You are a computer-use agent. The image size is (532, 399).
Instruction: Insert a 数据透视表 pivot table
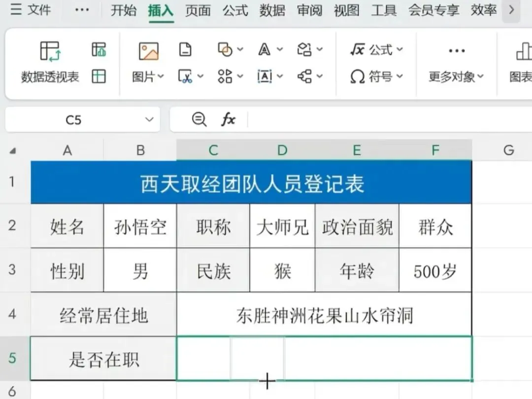coord(50,62)
